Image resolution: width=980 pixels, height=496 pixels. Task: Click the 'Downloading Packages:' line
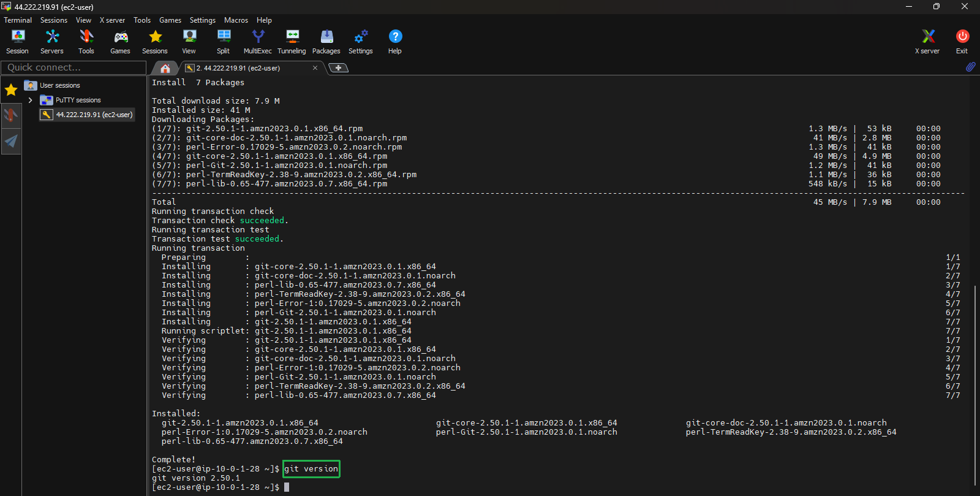tap(203, 120)
